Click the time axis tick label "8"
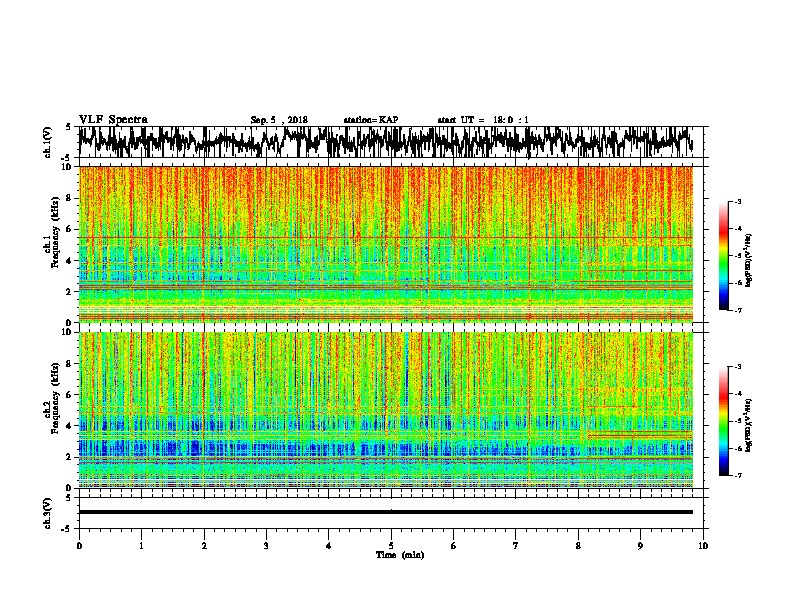Screen dimensions: 792x612 (578, 546)
